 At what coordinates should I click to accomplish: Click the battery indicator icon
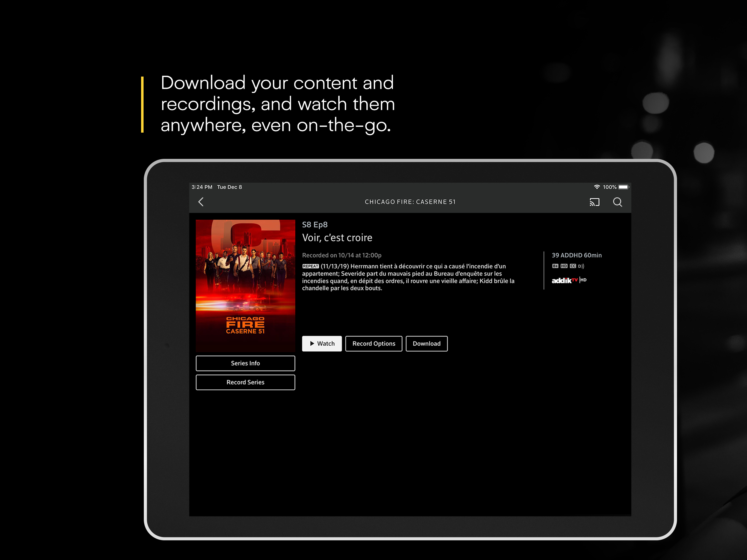[623, 187]
